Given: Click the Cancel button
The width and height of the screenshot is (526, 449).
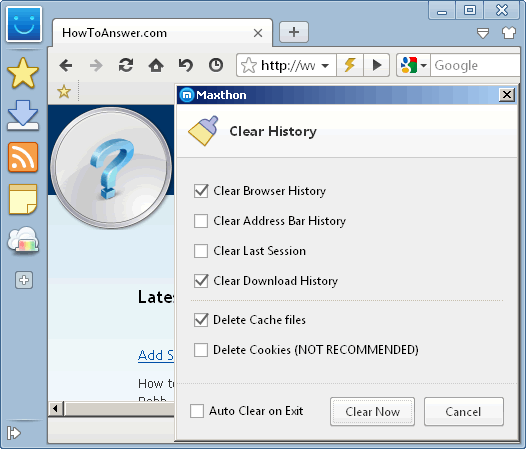Looking at the screenshot, I should (464, 411).
